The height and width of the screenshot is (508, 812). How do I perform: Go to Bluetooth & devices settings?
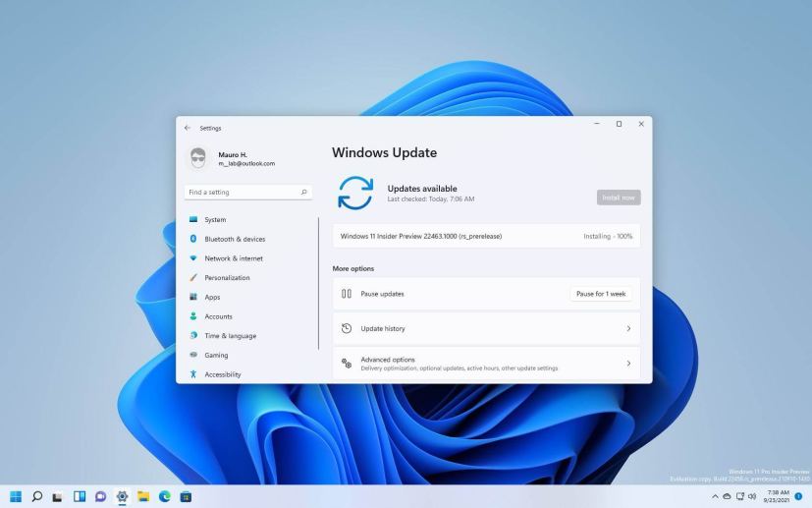click(234, 239)
